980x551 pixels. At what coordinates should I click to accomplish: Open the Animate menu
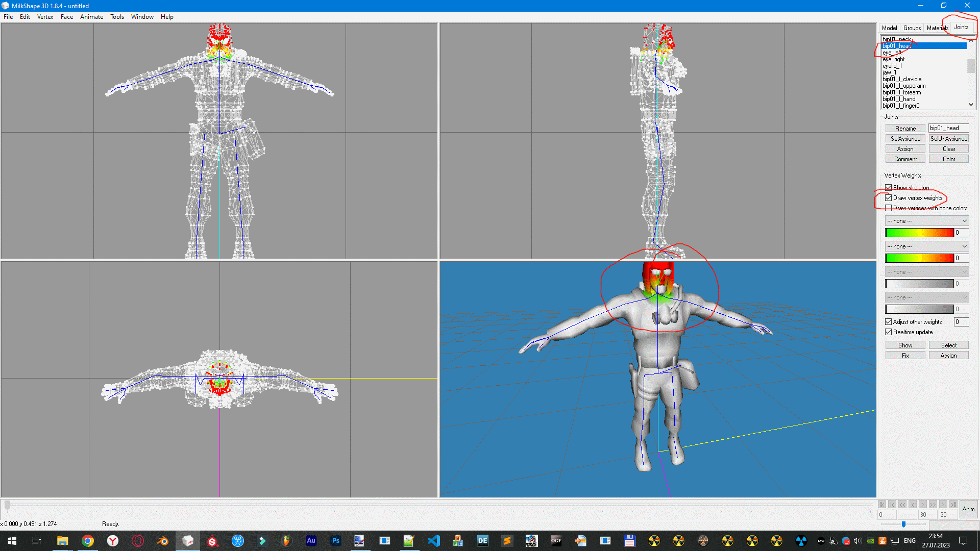[91, 16]
